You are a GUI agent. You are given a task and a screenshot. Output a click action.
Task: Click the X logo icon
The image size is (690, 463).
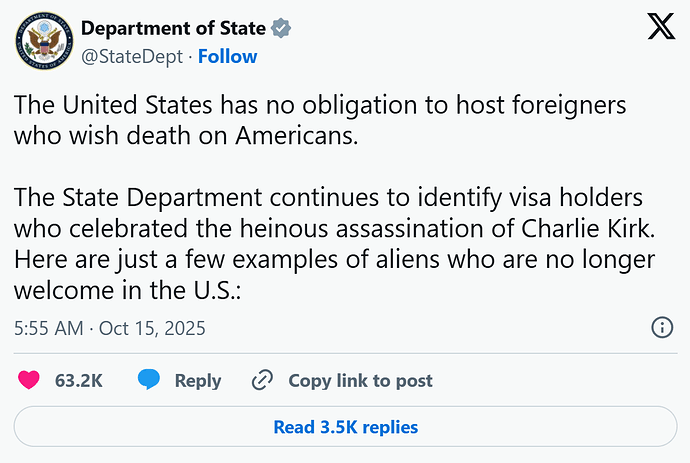coord(661,28)
